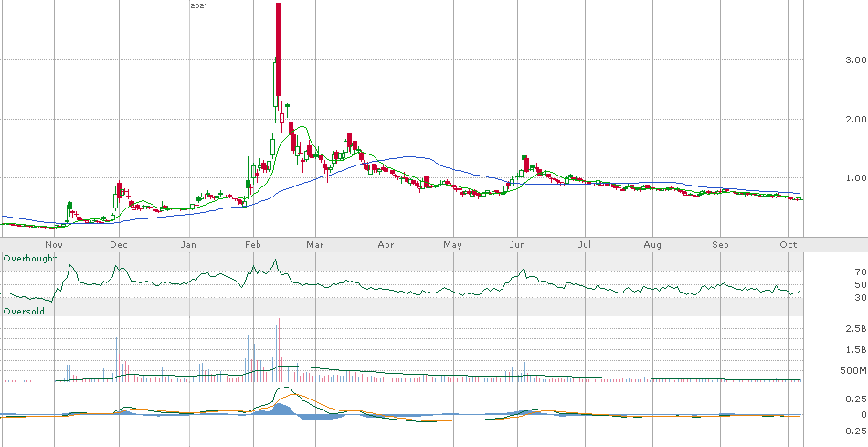Click the Oversold label in RSI panel
The width and height of the screenshot is (868, 447).
24,312
